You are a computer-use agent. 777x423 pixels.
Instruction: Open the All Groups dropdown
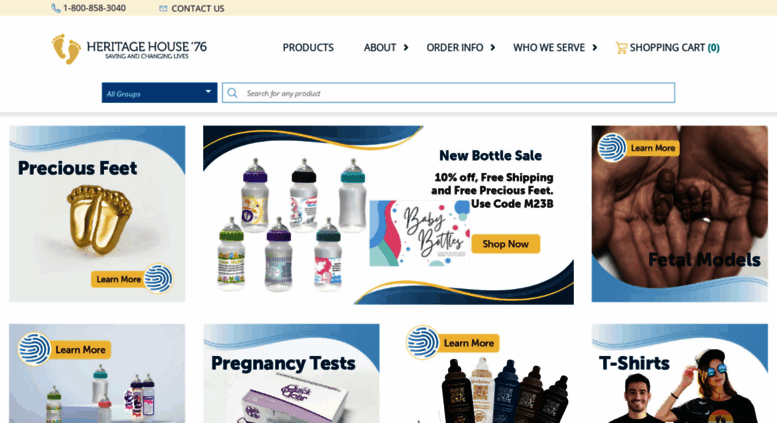click(x=160, y=93)
